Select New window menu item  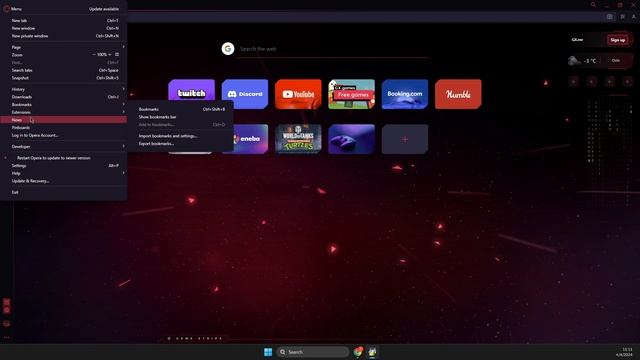pyautogui.click(x=63, y=28)
